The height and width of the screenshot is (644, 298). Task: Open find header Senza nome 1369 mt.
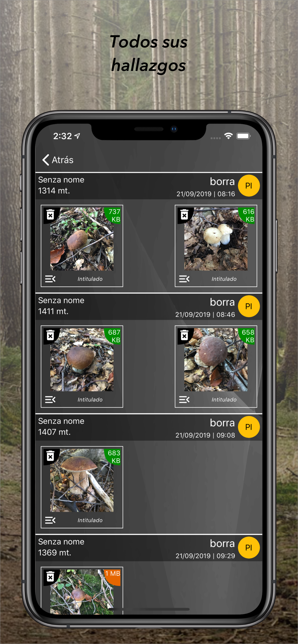[x=149, y=548]
